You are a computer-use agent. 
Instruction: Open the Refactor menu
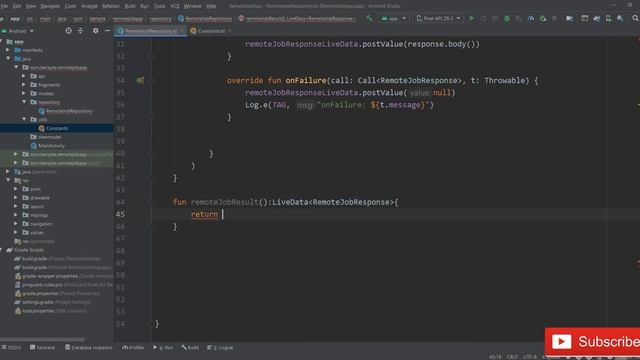(111, 6)
